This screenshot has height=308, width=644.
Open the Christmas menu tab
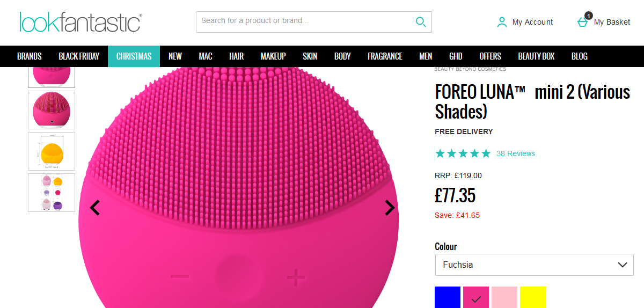pos(134,56)
